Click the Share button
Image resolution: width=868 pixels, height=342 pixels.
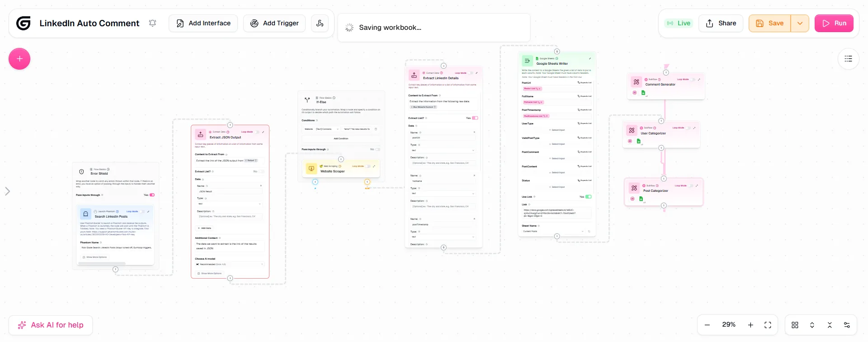pos(721,23)
